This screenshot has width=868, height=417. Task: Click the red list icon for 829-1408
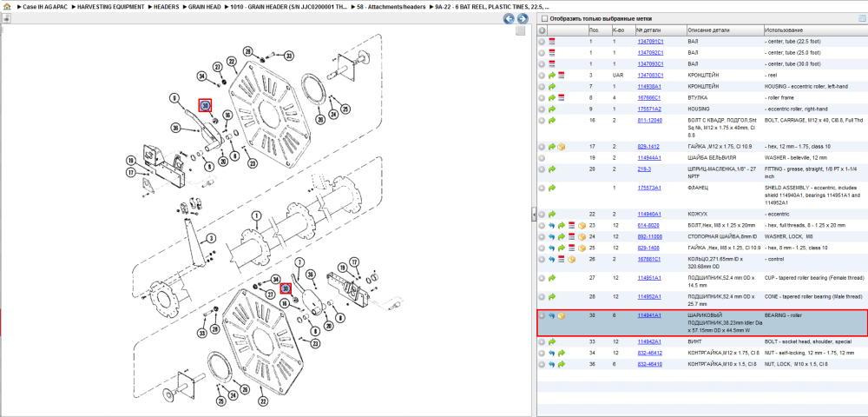(571, 248)
